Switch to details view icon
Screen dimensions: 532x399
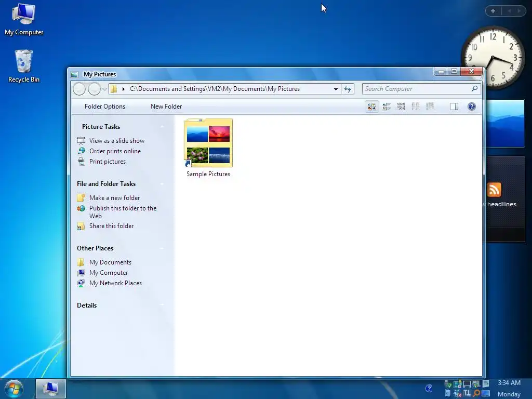(430, 107)
